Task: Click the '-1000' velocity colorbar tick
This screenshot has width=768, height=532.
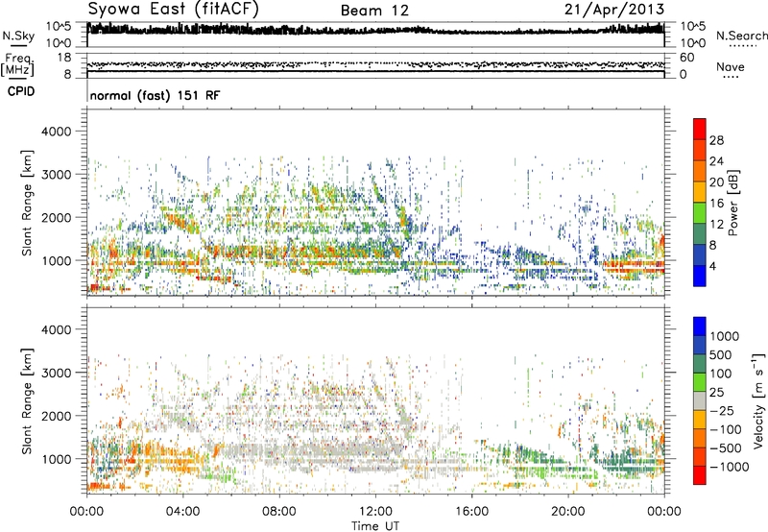Action: [729, 467]
